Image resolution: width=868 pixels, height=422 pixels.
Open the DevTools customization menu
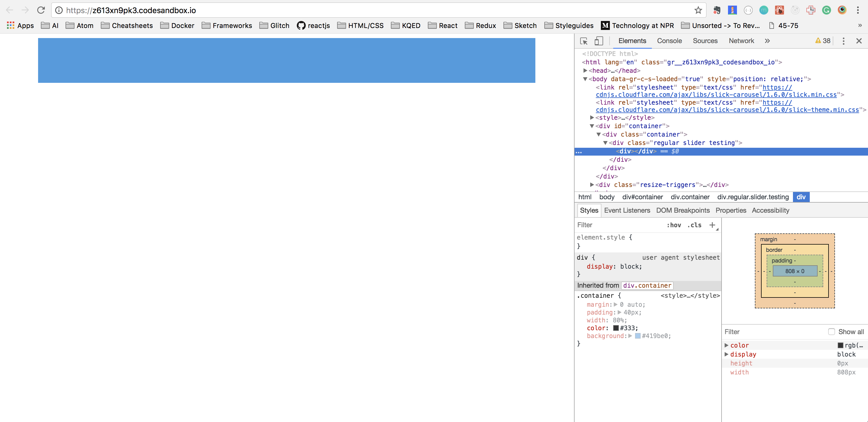click(843, 41)
